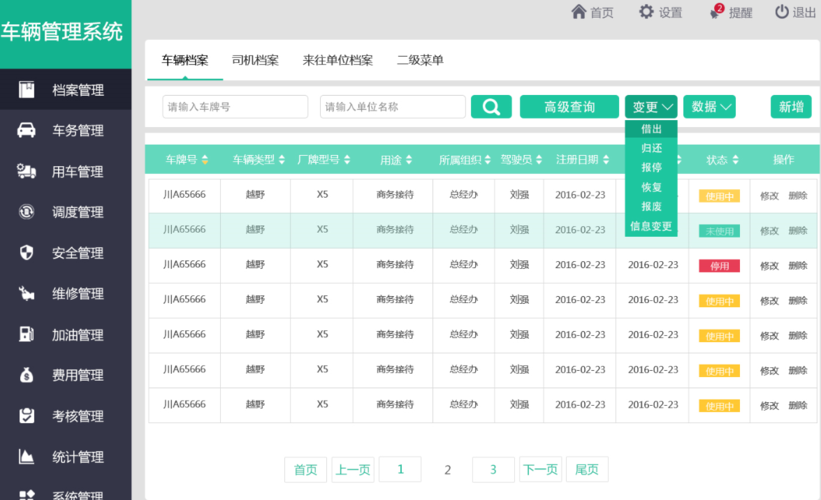Screen dimensions: 821x500
Task: Go to 上一页 in pagination
Action: click(x=353, y=470)
